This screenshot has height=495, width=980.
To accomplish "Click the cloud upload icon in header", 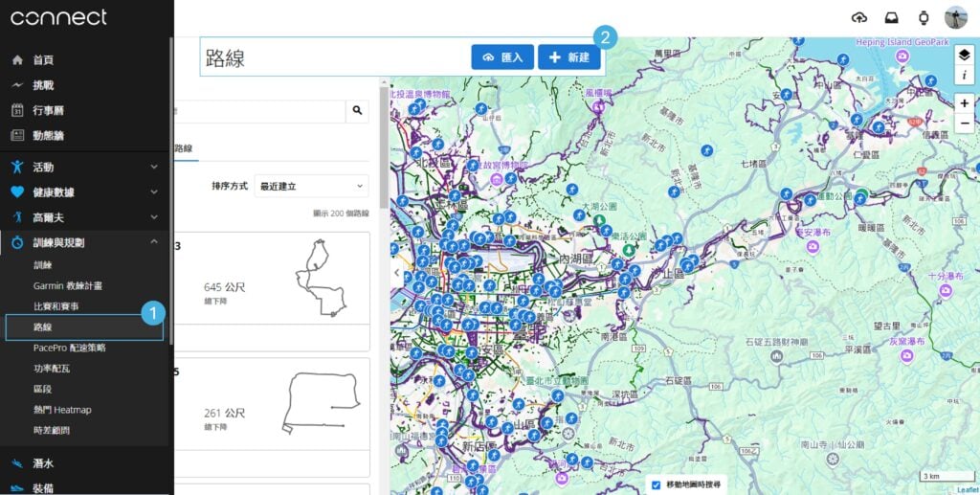I will pyautogui.click(x=859, y=17).
